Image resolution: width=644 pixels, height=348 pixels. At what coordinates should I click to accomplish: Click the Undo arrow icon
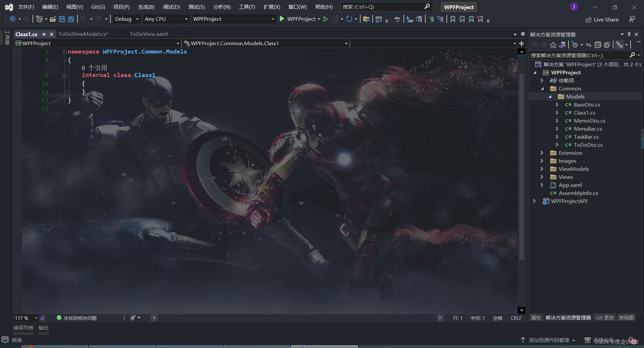(x=84, y=19)
